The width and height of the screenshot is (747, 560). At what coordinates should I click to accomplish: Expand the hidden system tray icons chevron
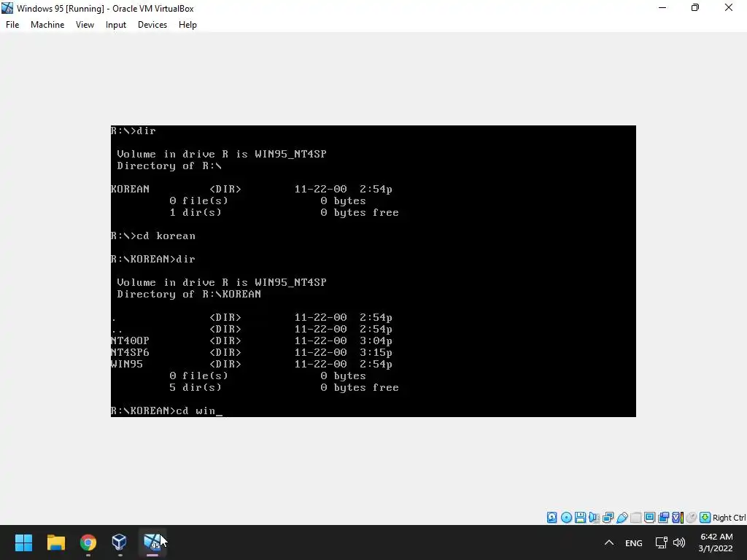(609, 542)
